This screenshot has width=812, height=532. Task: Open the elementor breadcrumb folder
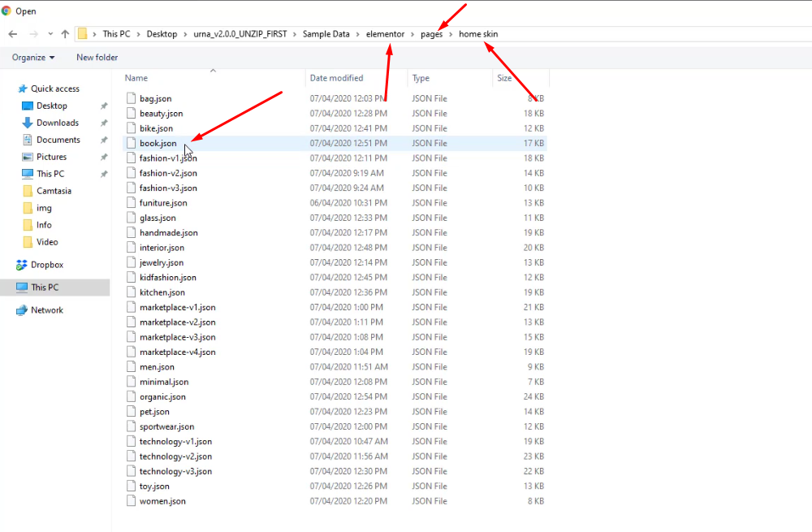pyautogui.click(x=385, y=34)
